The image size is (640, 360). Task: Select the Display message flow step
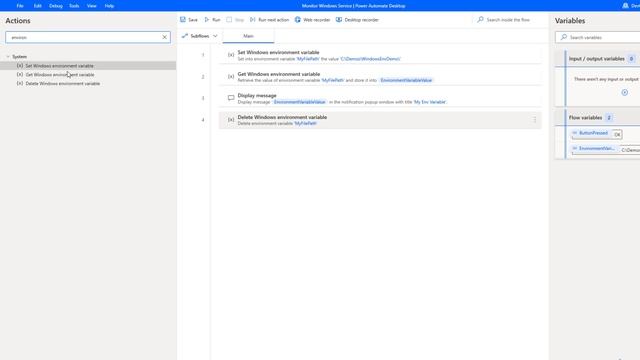click(380, 98)
